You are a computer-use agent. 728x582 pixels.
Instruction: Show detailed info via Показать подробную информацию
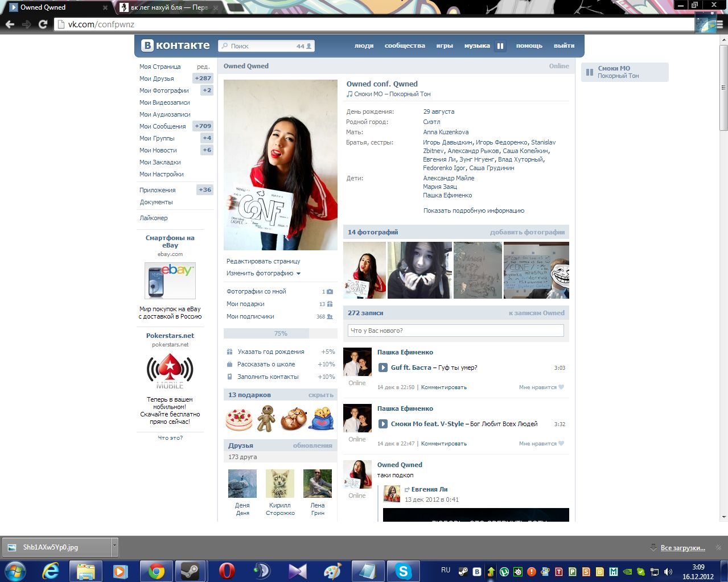[474, 210]
